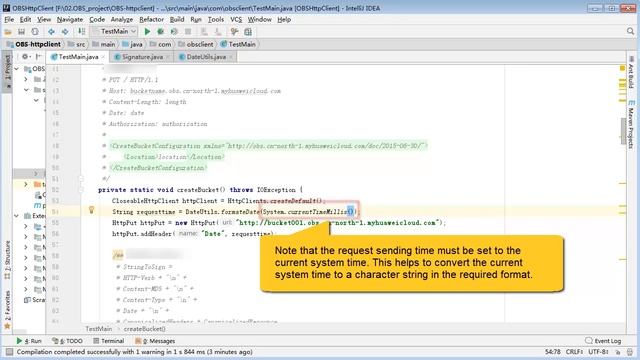Click the editor vertical scrollbar thumb
640x360 pixels.
(x=623, y=131)
